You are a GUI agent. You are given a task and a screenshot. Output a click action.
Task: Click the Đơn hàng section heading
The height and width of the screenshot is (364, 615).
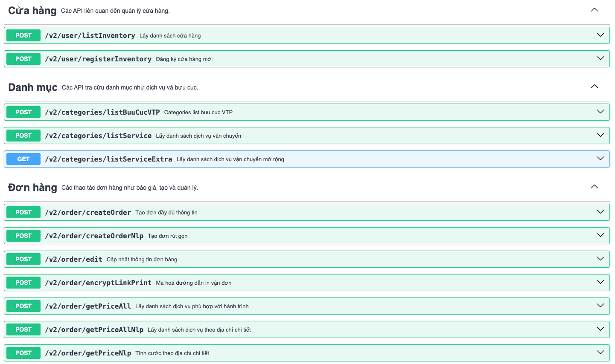[x=33, y=187]
